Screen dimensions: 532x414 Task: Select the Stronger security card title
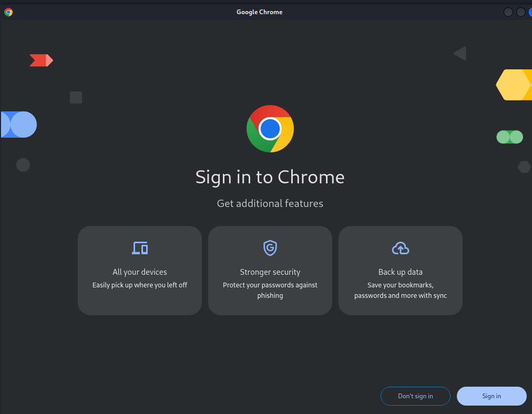[270, 272]
